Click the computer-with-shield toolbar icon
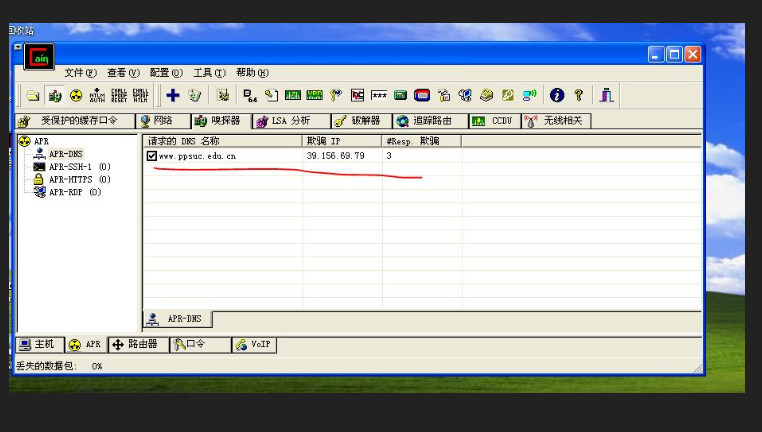This screenshot has height=432, width=762. coord(465,95)
